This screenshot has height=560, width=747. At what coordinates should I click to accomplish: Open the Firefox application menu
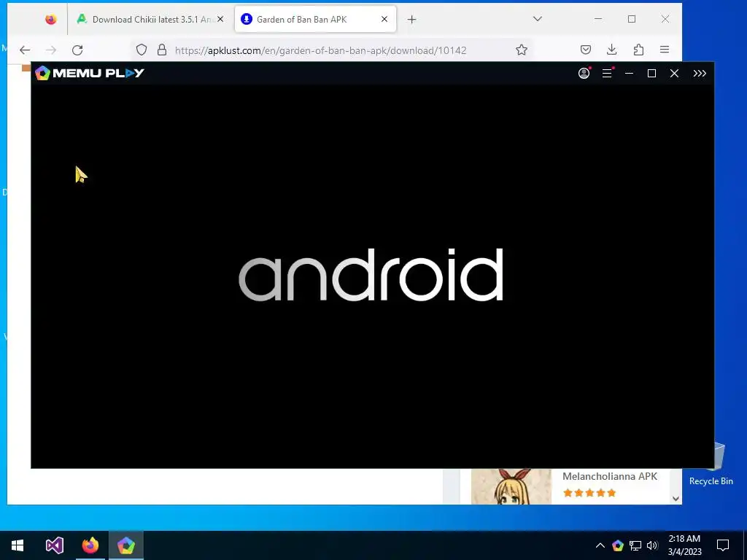665,50
